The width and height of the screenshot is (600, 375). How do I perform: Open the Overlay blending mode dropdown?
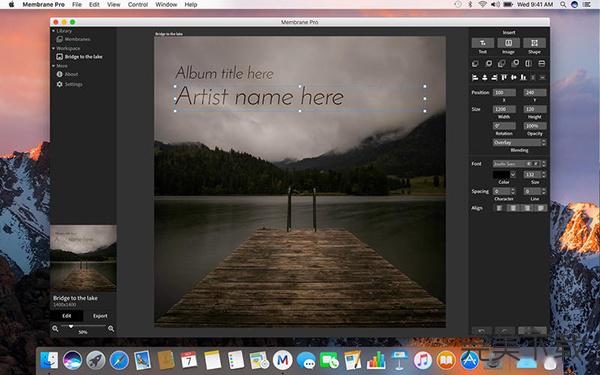click(x=519, y=142)
